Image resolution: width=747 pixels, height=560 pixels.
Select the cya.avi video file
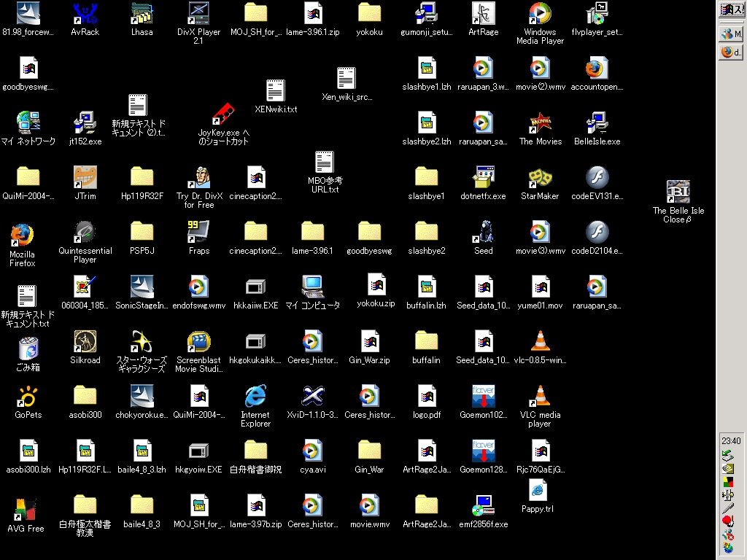(312, 457)
